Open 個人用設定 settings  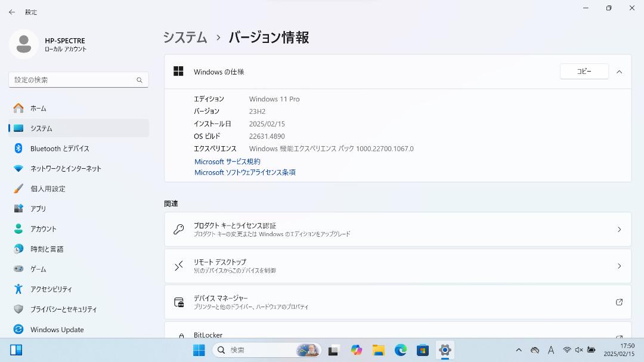79,188
